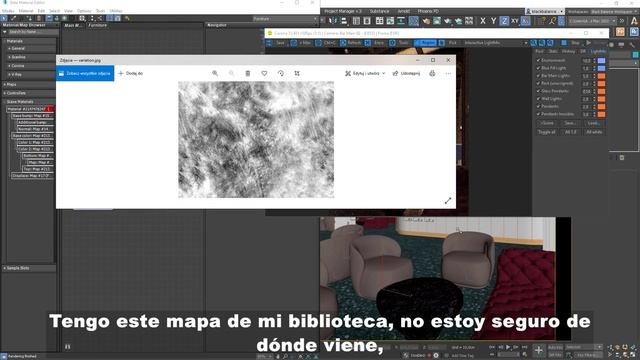Viewport: 640px width, 360px height.
Task: Click the orange Wall Lights color swatch
Action: 602,99
